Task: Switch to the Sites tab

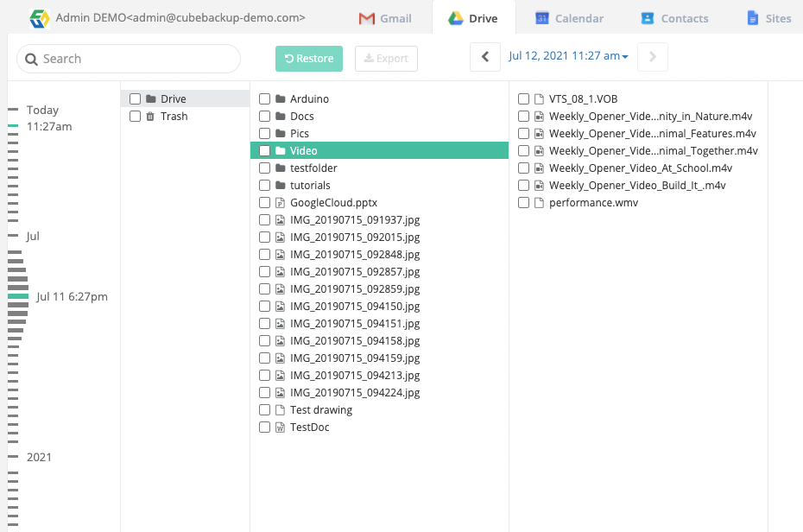Action: pos(769,18)
